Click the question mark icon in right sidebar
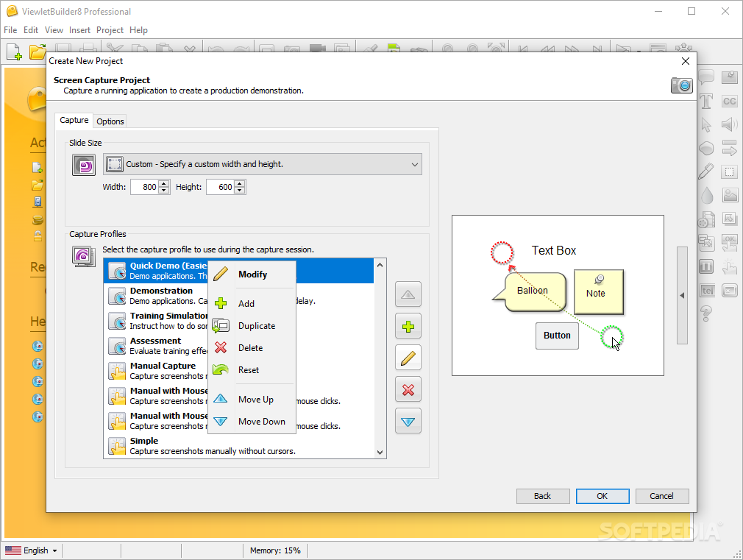This screenshot has width=743, height=560. pos(706,313)
